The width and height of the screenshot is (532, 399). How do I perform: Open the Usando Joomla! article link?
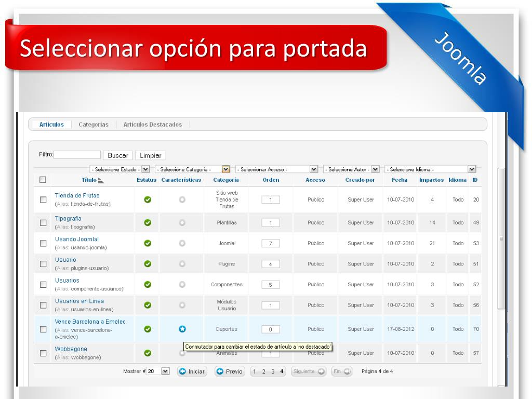[x=77, y=239]
